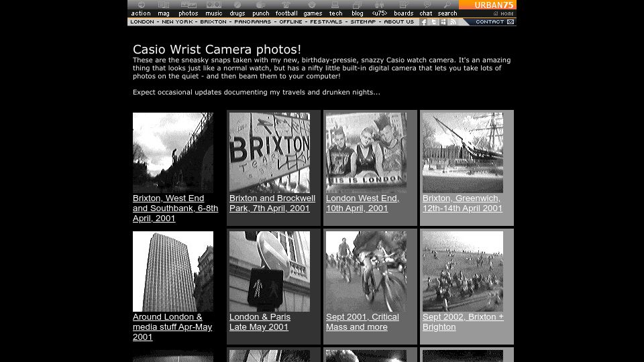Open the punch menu item
This screenshot has width=644, height=362.
261,13
